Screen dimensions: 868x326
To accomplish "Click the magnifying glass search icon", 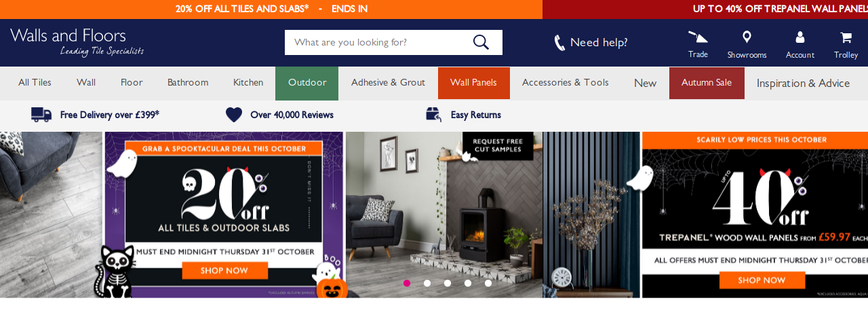I will point(481,42).
